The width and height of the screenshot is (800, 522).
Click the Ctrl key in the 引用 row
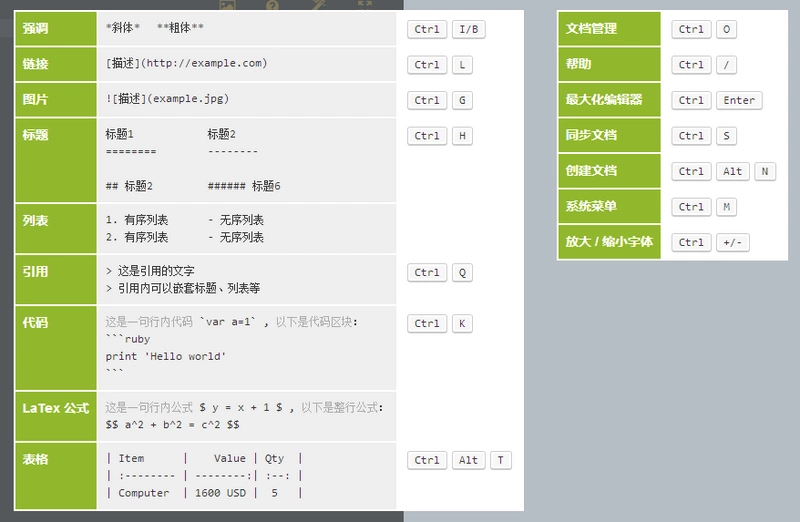click(x=427, y=272)
